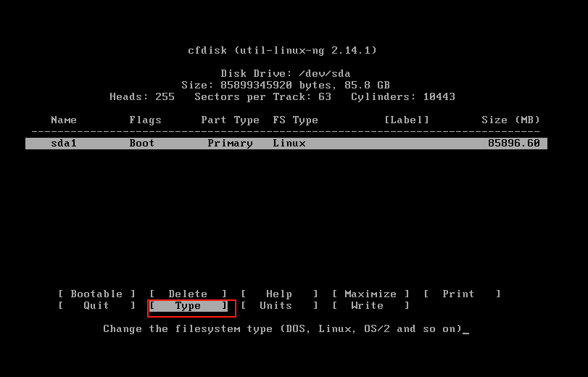Click the Sectors per Track: 63 text

pyautogui.click(x=263, y=96)
